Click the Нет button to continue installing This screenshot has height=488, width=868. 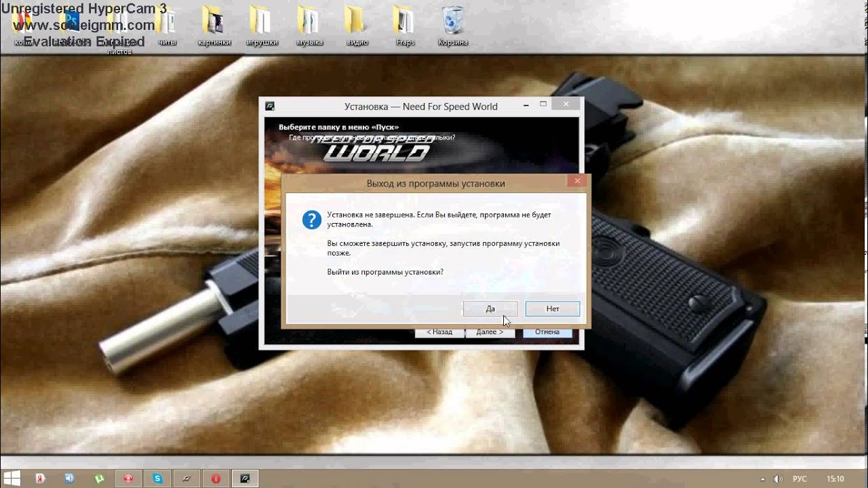tap(553, 308)
